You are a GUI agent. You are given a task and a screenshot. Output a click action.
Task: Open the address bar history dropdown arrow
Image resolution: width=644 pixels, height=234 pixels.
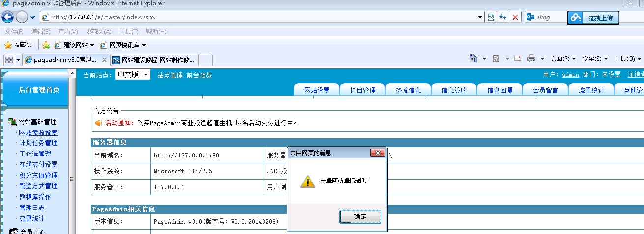pyautogui.click(x=480, y=17)
